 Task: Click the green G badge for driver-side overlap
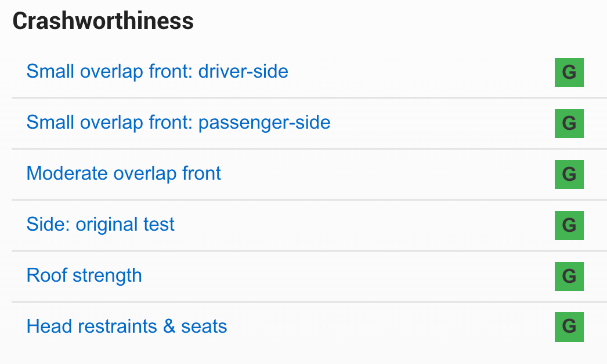(x=569, y=72)
